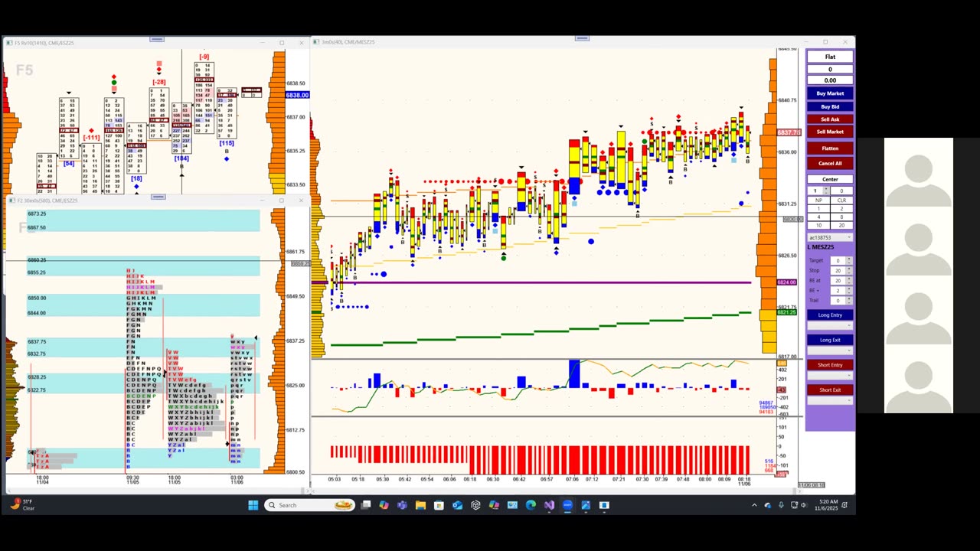Adjust the Stop ticks stepper
The image size is (980, 551).
(849, 271)
